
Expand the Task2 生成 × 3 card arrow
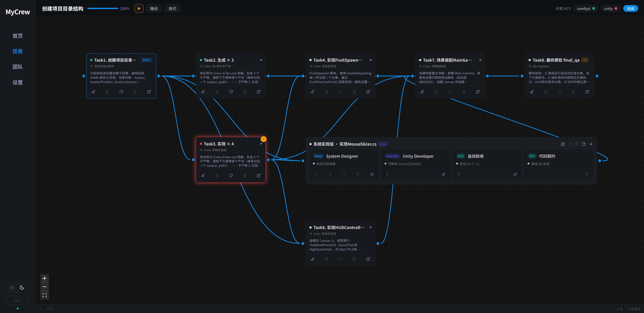tap(261, 60)
